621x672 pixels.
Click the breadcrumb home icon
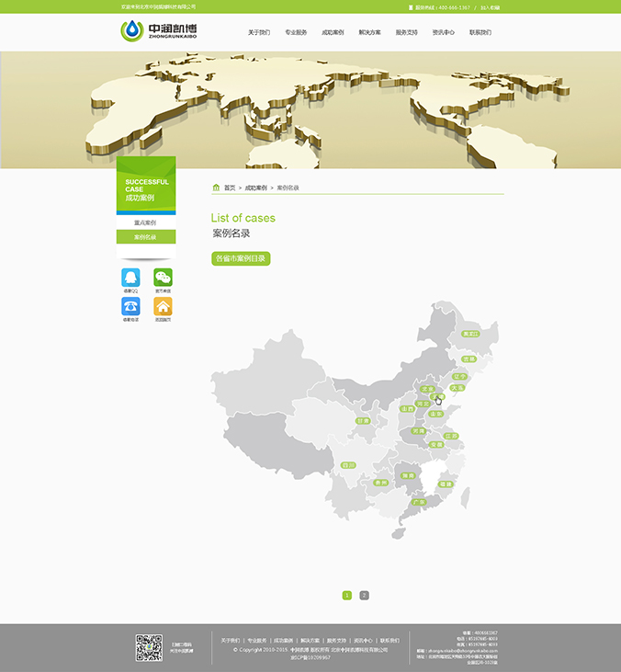216,188
